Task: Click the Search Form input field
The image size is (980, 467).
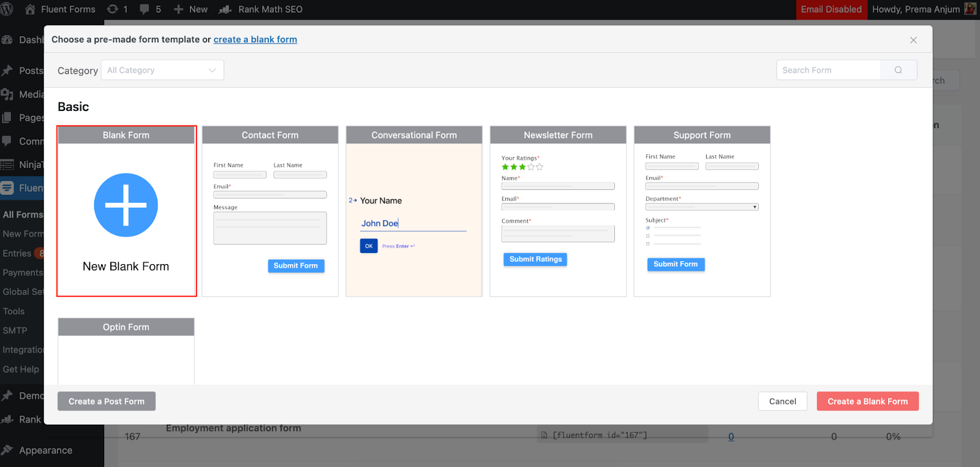Action: click(828, 70)
